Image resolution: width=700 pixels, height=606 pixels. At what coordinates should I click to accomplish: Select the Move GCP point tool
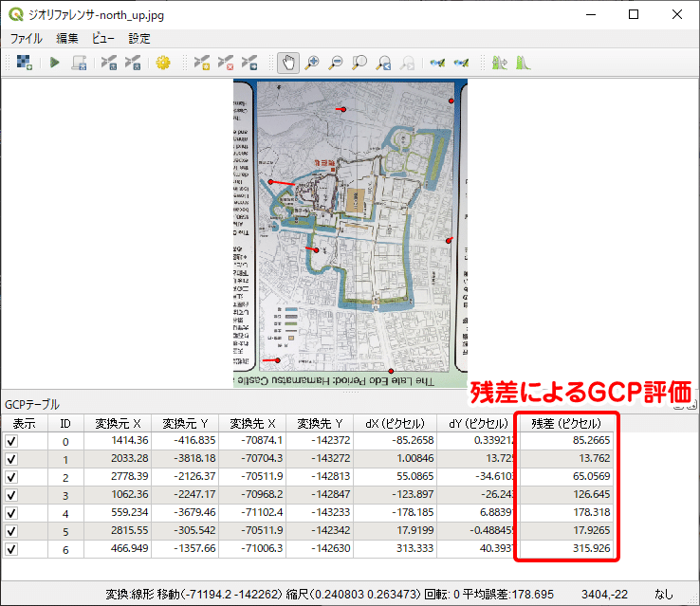point(249,63)
